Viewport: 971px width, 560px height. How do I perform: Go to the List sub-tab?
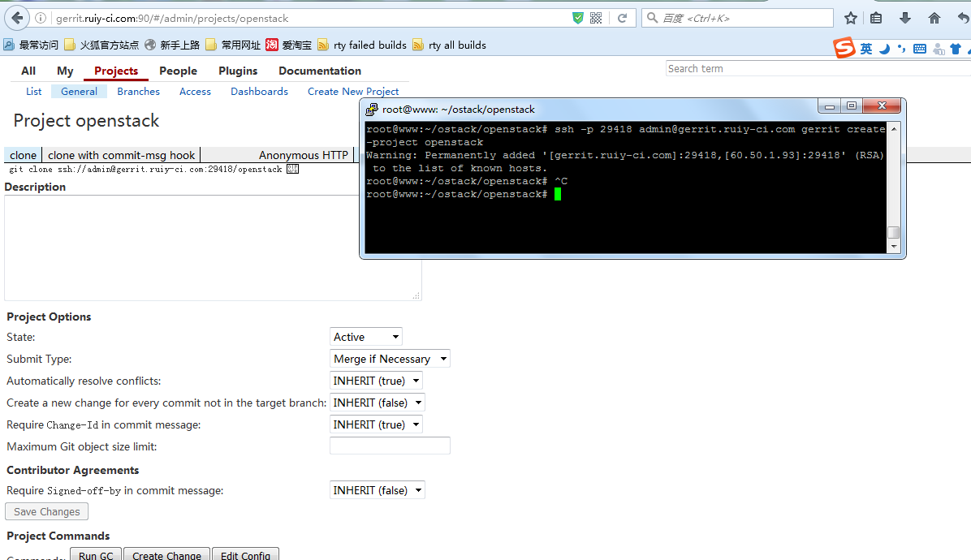pos(33,91)
